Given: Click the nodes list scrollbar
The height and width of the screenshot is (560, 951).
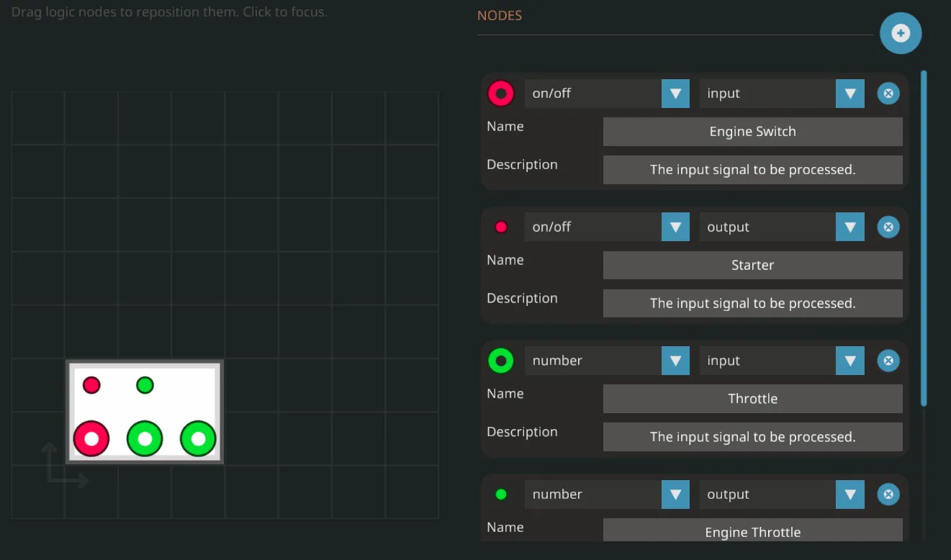Looking at the screenshot, I should [924, 238].
